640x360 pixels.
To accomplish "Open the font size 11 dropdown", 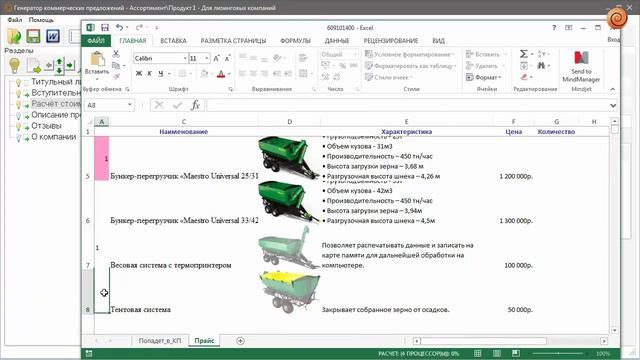I will pyautogui.click(x=207, y=58).
